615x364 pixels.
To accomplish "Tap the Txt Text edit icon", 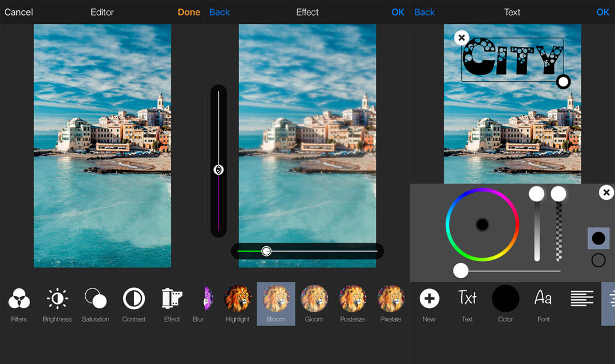I will pos(467,299).
